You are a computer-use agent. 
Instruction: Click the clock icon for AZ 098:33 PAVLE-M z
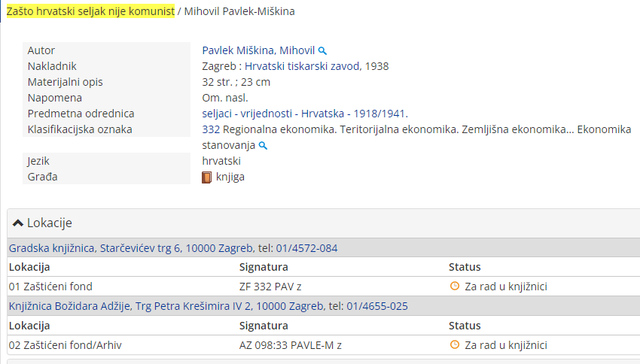[x=454, y=344]
